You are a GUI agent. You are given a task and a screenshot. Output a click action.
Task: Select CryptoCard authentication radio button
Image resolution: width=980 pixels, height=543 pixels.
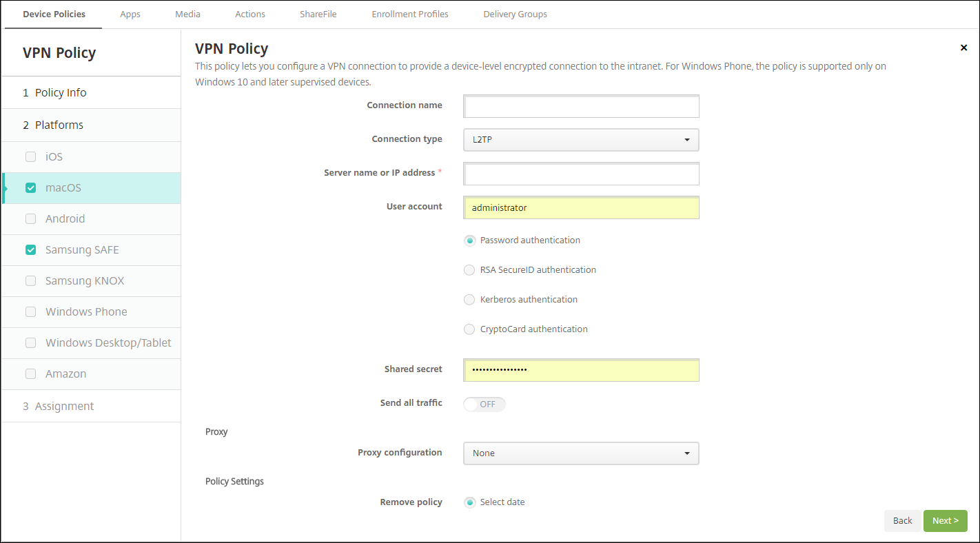click(x=469, y=329)
